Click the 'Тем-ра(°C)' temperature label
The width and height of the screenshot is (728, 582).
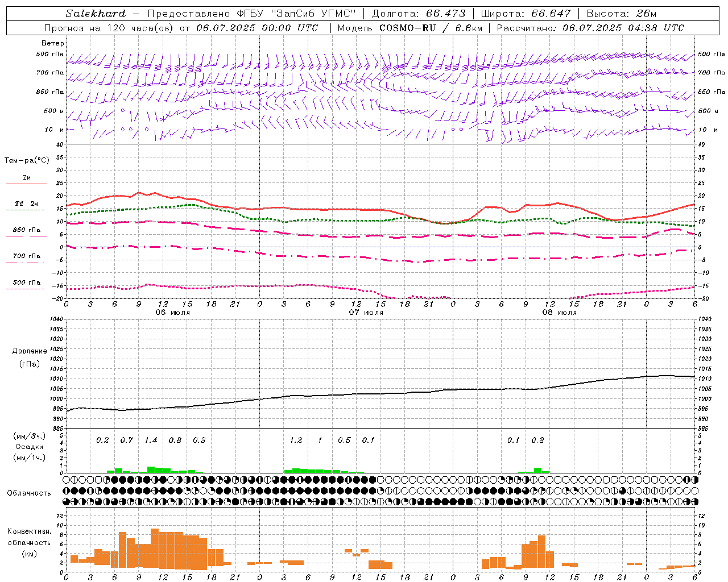point(27,161)
